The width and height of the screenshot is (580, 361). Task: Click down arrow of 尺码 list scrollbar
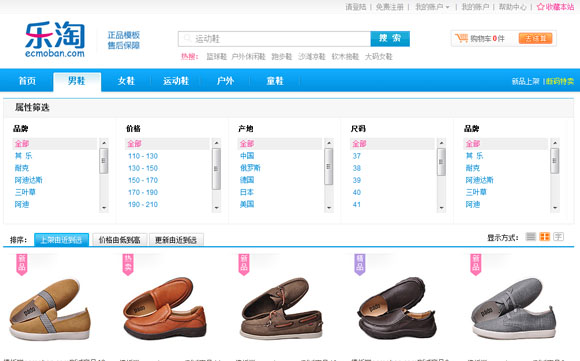click(441, 208)
